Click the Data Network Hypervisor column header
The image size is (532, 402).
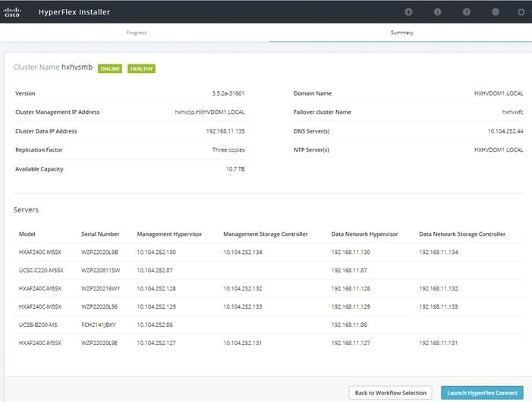(x=364, y=234)
